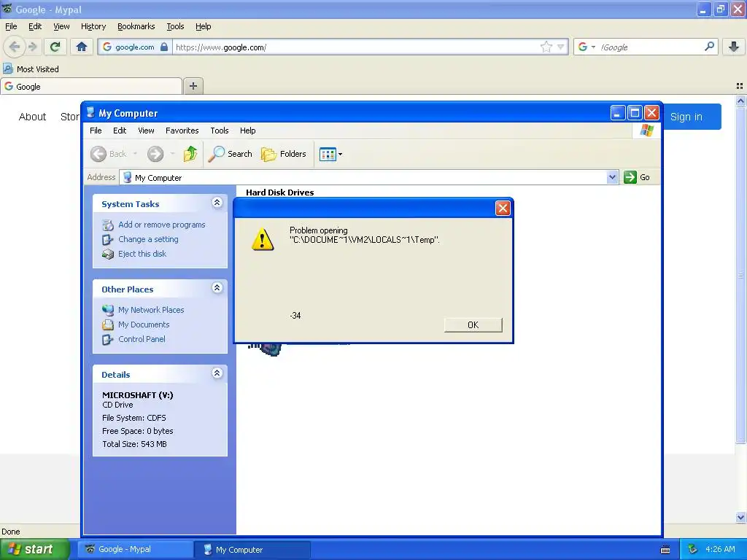Viewport: 747px width, 560px height.
Task: Click the tray icon beside the clock
Action: (692, 550)
